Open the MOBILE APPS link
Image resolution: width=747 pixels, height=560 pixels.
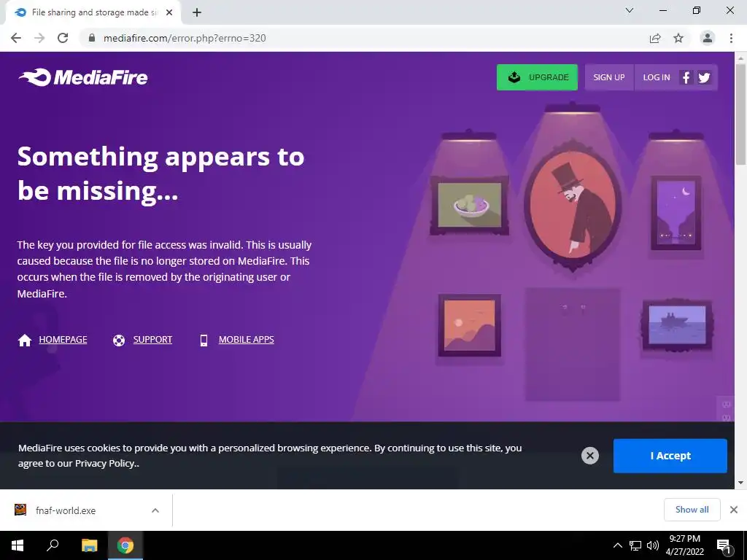(x=247, y=340)
